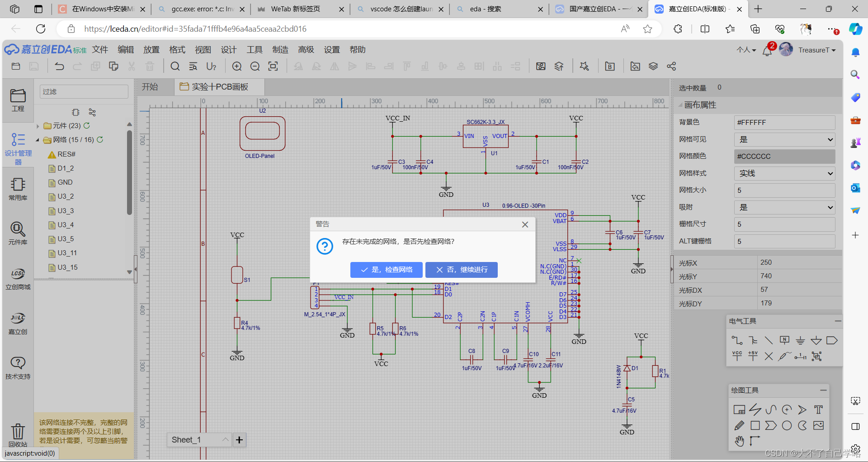Select the Image insert tool in drawing tools

[819, 425]
